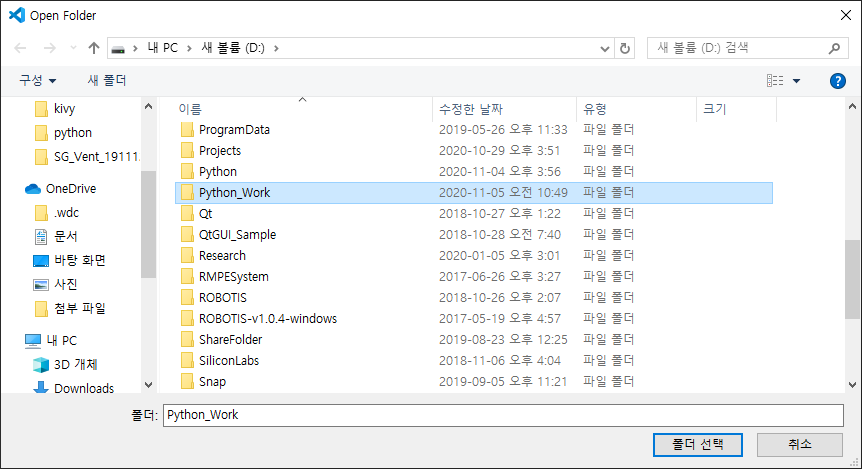
Task: Go up one folder level
Action: tap(93, 48)
